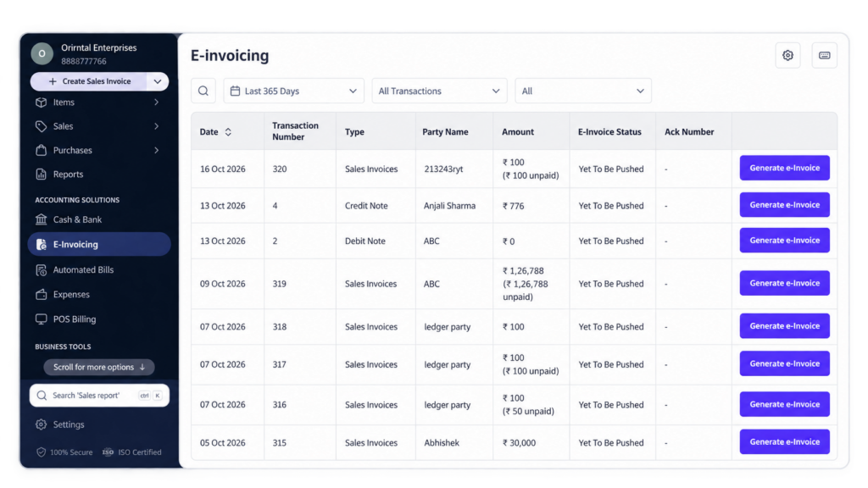Click Scroll for more options pill

tap(99, 367)
